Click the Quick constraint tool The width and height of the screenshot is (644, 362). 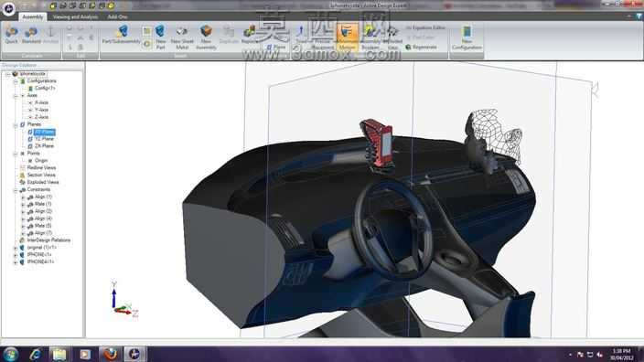point(11,36)
